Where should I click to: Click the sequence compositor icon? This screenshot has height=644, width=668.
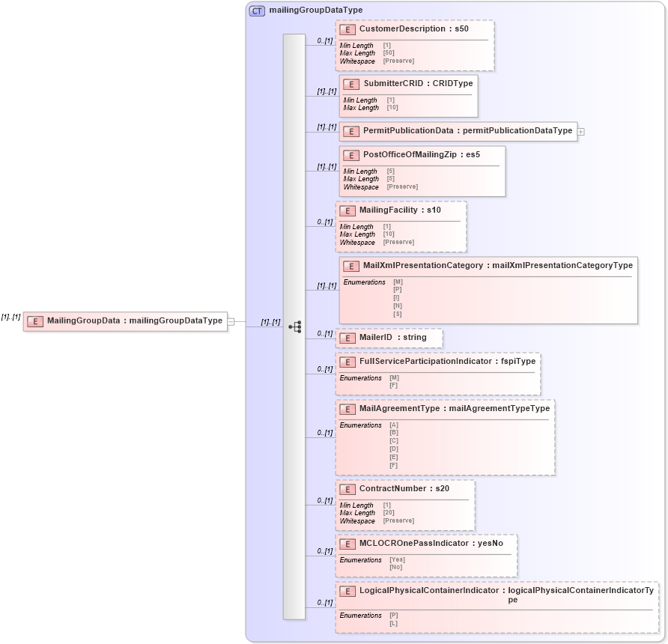pos(297,326)
